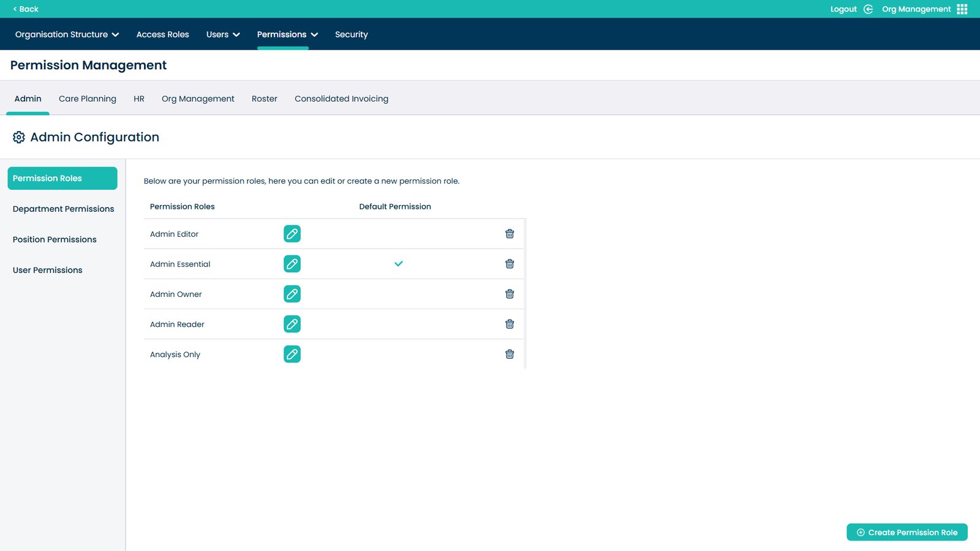Image resolution: width=980 pixels, height=551 pixels.
Task: Delete the Admin Reader role
Action: (x=509, y=324)
